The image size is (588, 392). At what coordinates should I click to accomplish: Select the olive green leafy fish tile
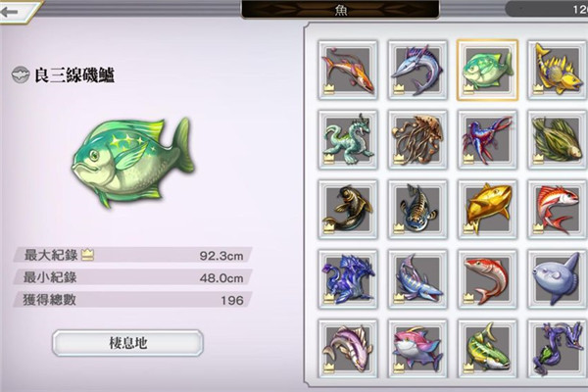pos(557,139)
